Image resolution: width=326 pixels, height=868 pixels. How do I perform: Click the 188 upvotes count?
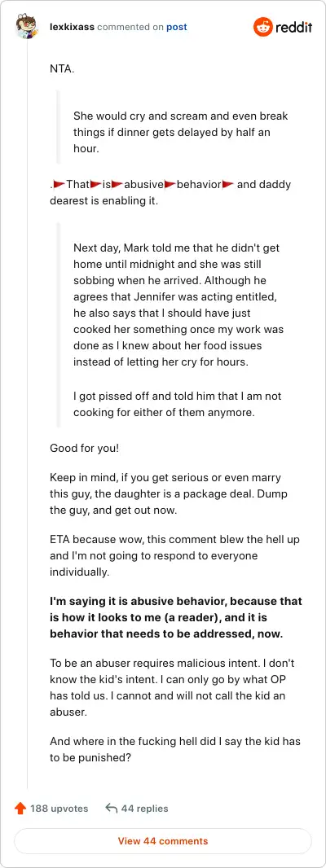tap(59, 809)
